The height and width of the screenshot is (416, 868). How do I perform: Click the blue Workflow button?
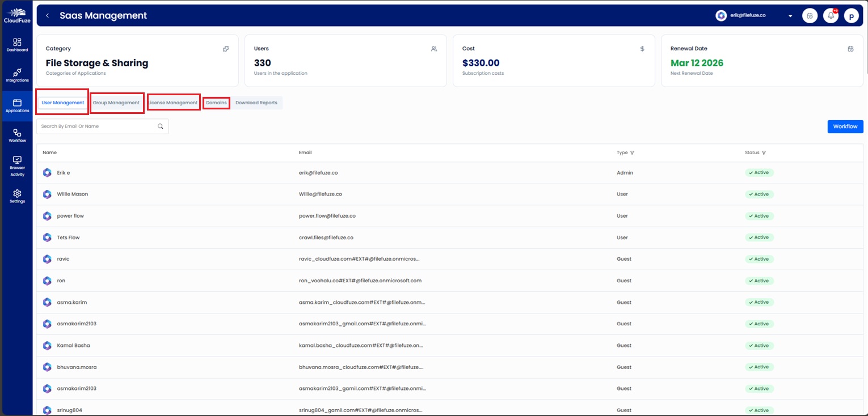tap(845, 126)
